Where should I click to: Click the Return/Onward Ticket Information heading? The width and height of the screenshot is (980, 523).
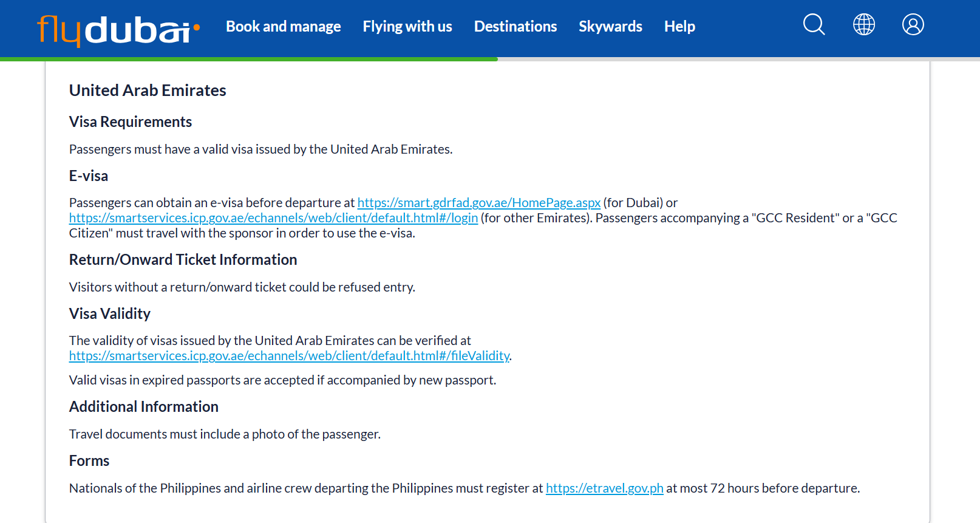point(183,260)
